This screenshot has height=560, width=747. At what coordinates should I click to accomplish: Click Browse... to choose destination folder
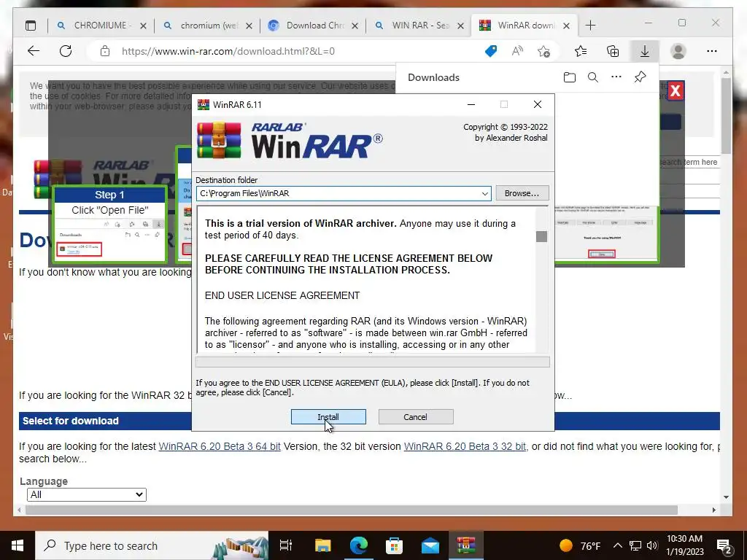coord(522,193)
